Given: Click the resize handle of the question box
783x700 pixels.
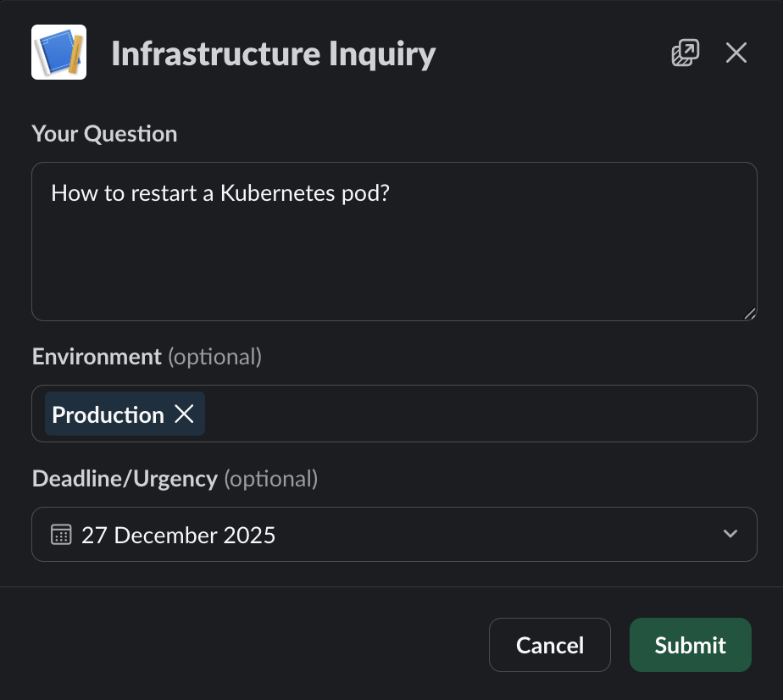Looking at the screenshot, I should coord(750,314).
